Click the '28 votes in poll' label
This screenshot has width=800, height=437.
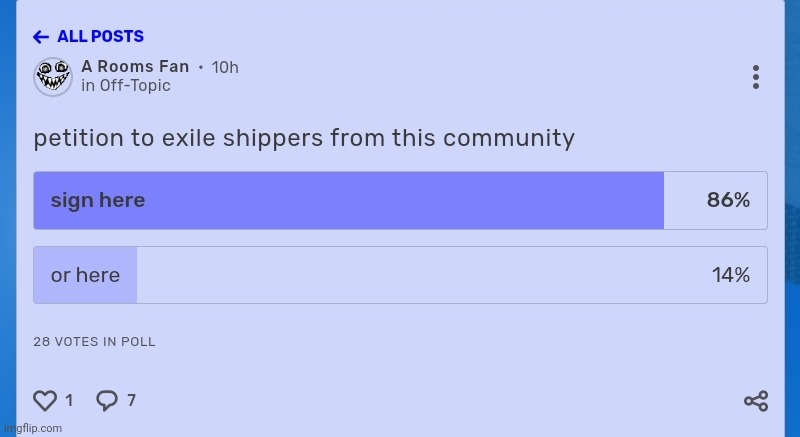pyautogui.click(x=94, y=342)
